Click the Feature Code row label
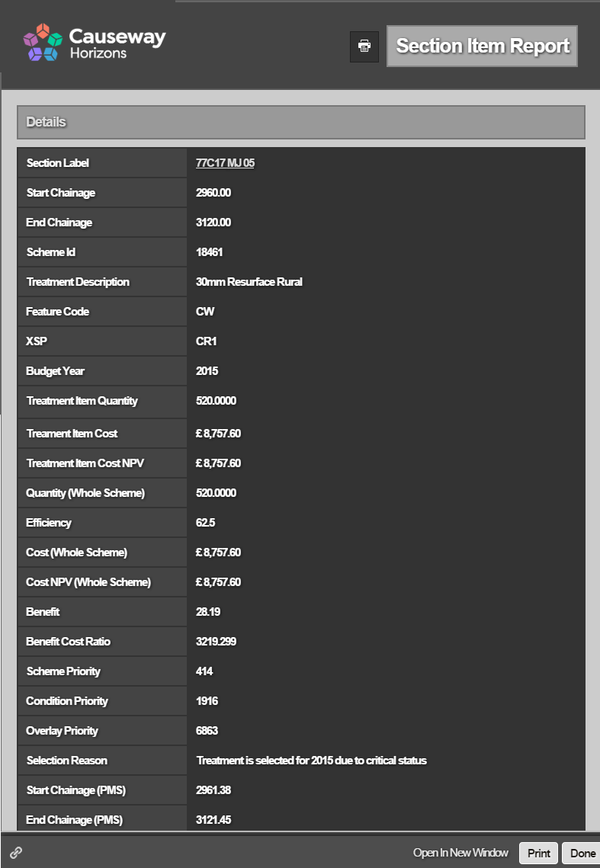600x868 pixels. [x=57, y=312]
